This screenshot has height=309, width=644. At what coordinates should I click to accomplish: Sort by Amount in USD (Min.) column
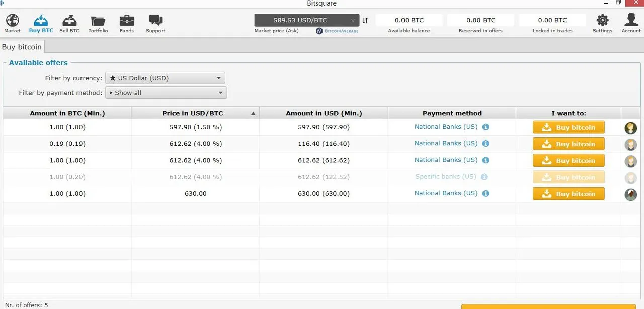click(x=324, y=113)
